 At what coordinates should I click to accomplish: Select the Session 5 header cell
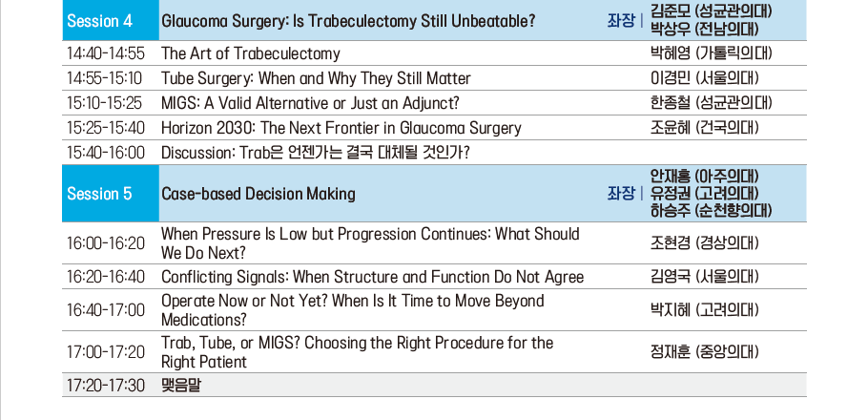pyautogui.click(x=110, y=194)
